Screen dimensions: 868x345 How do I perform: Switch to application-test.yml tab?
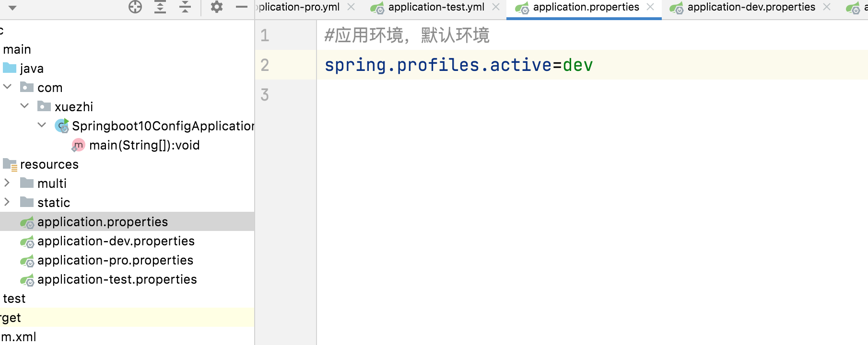(435, 7)
